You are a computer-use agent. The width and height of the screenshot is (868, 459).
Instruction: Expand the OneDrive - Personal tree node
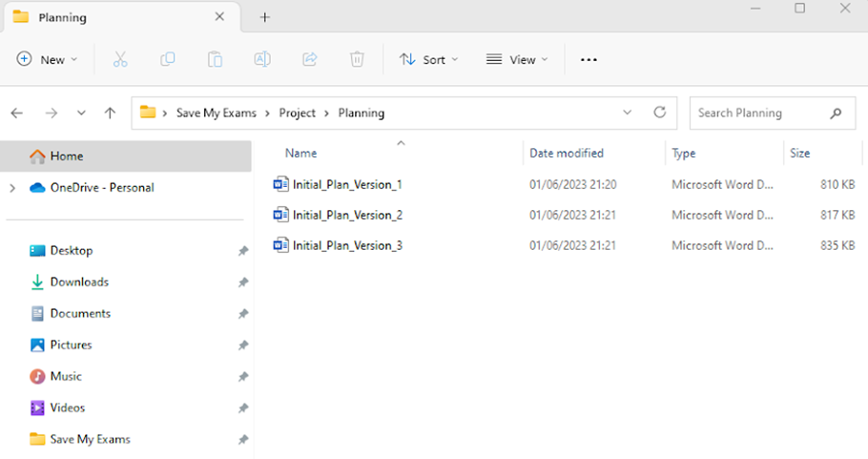click(x=12, y=188)
